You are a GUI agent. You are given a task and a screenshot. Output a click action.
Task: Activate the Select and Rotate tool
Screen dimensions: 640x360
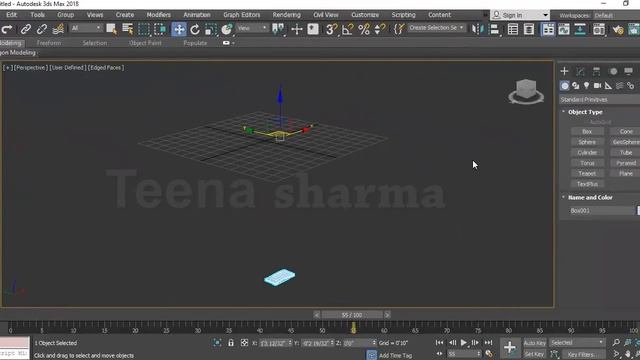(195, 29)
